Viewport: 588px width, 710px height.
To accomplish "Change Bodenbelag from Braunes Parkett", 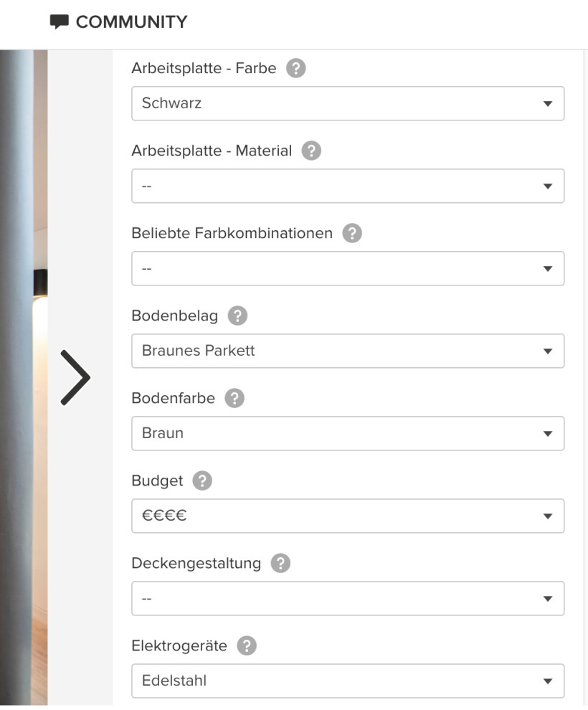I will (x=348, y=351).
